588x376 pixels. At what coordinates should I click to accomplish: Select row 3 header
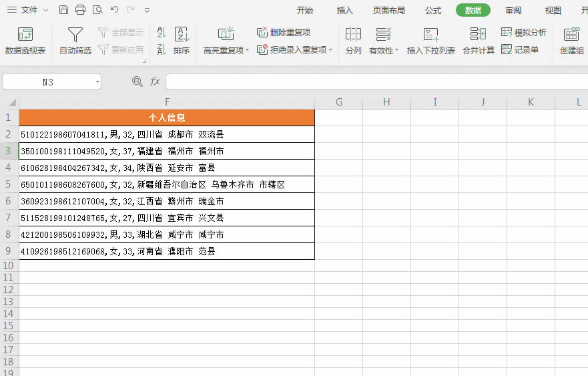[x=9, y=151]
